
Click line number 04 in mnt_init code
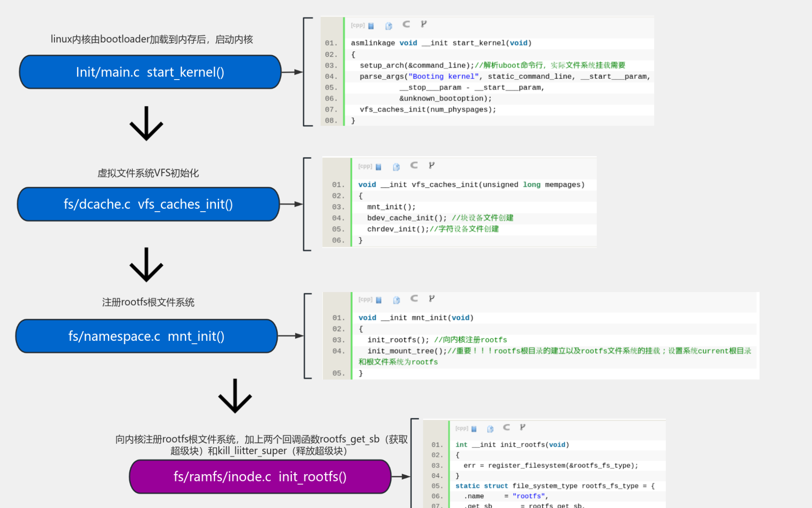pyautogui.click(x=338, y=351)
